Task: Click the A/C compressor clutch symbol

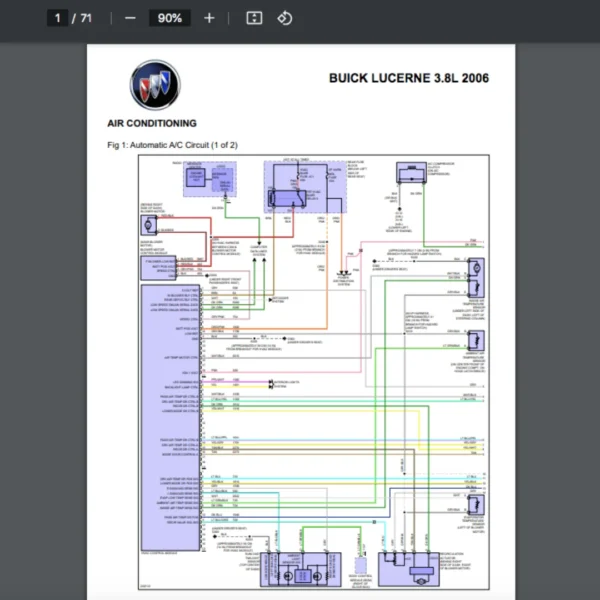Action: point(410,173)
